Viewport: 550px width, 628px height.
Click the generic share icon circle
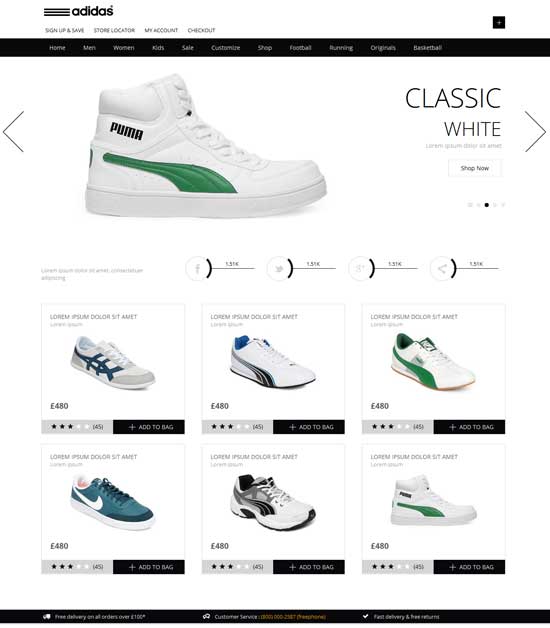point(441,268)
